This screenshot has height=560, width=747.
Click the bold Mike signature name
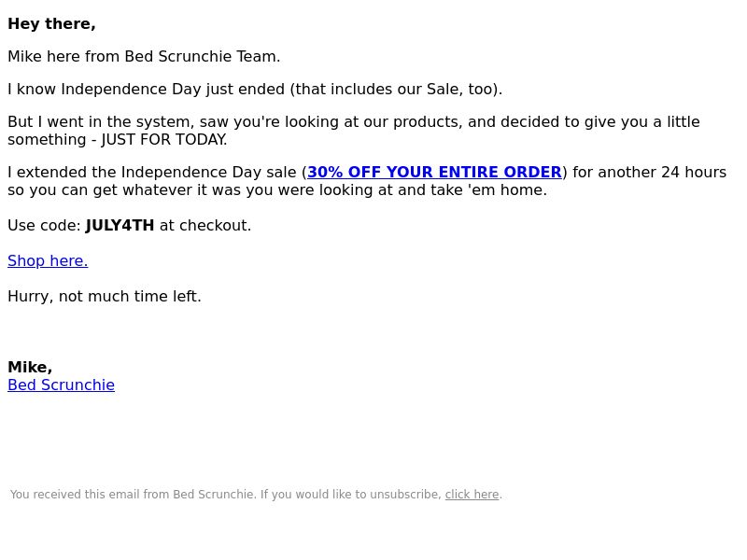pos(30,367)
